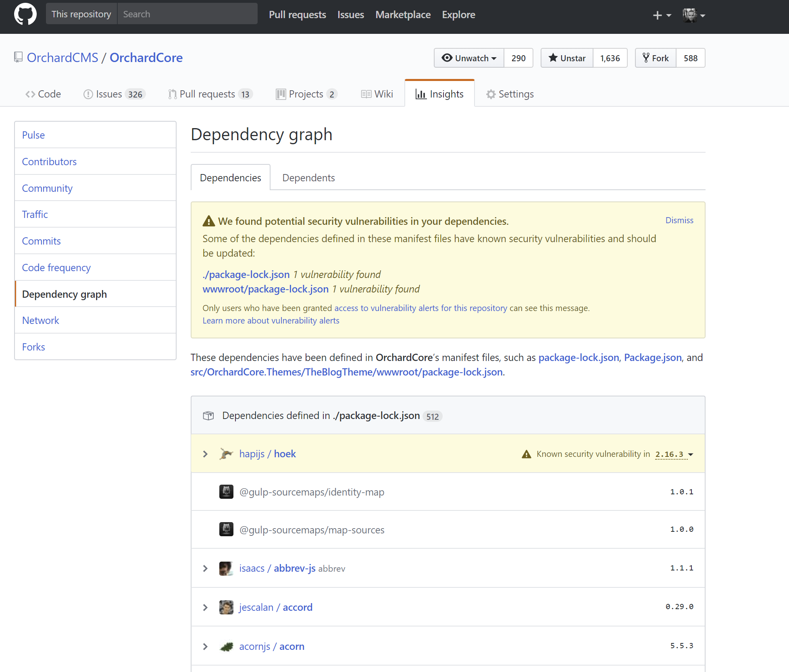
Task: Open the Unwatch dropdown button
Action: click(x=469, y=58)
